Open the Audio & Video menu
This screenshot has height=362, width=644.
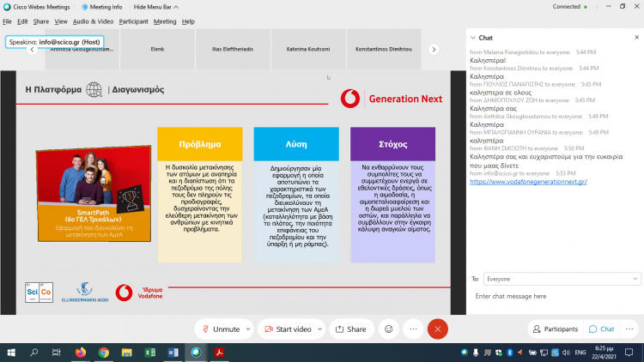click(94, 21)
